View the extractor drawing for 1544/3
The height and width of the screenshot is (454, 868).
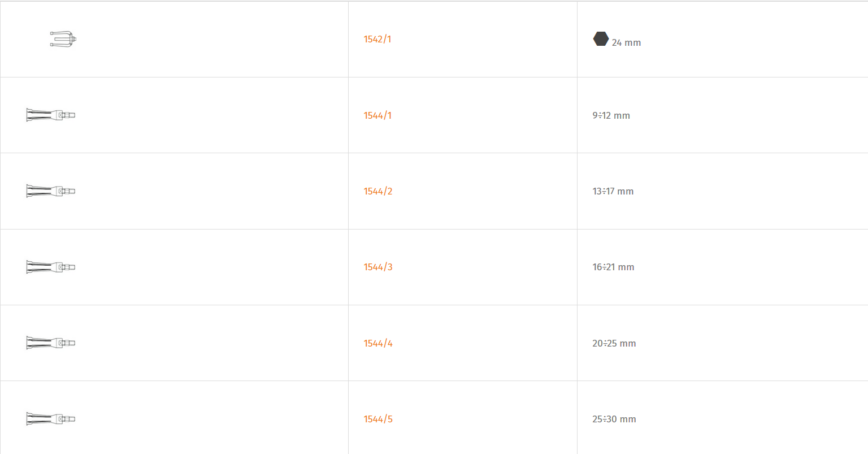[x=51, y=267]
